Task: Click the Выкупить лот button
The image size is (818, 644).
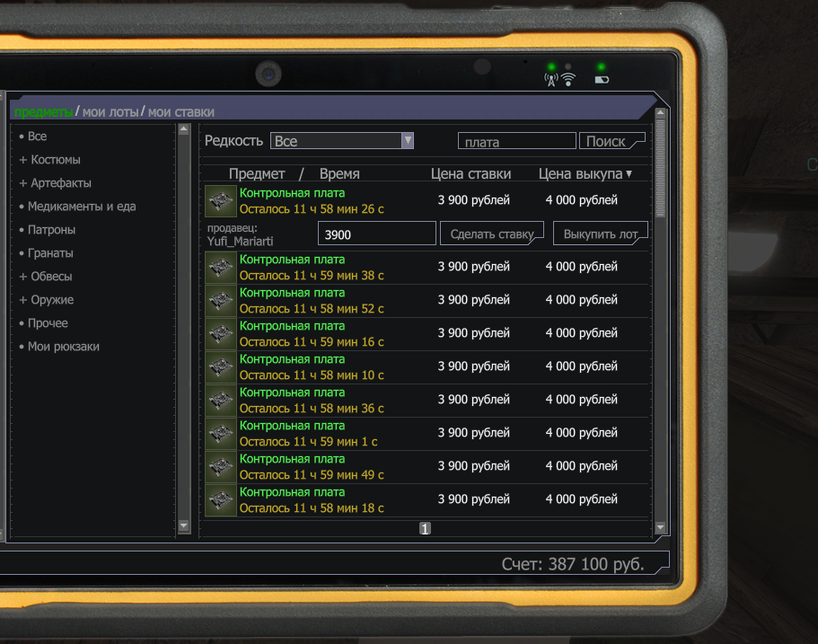Action: pos(601,234)
